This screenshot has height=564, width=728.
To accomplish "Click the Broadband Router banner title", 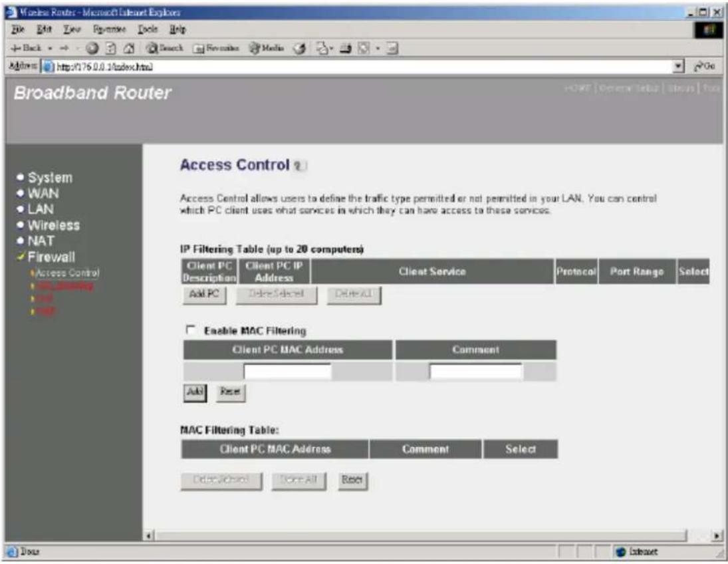I will point(93,93).
